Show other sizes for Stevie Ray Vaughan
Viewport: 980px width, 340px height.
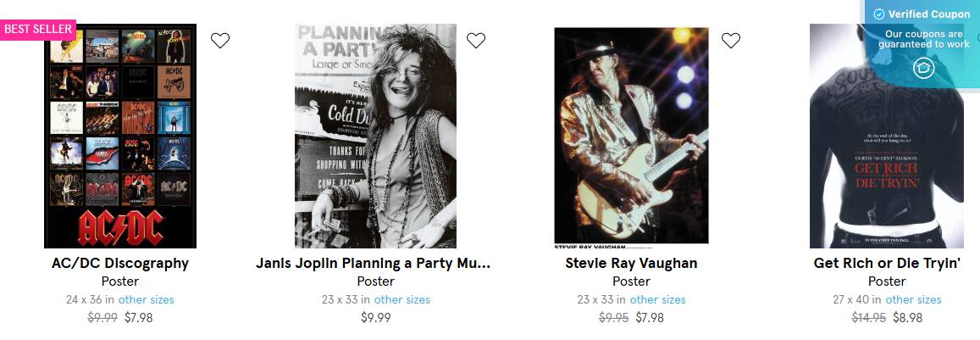point(658,299)
